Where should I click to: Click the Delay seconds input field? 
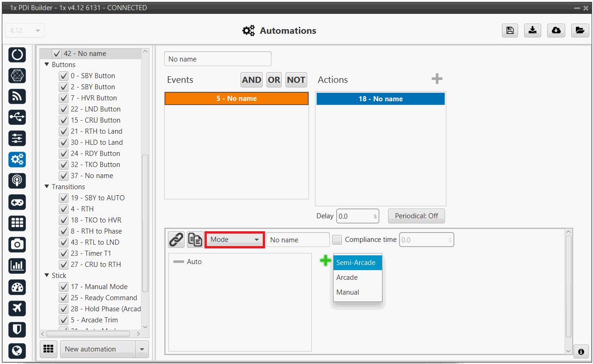point(354,216)
